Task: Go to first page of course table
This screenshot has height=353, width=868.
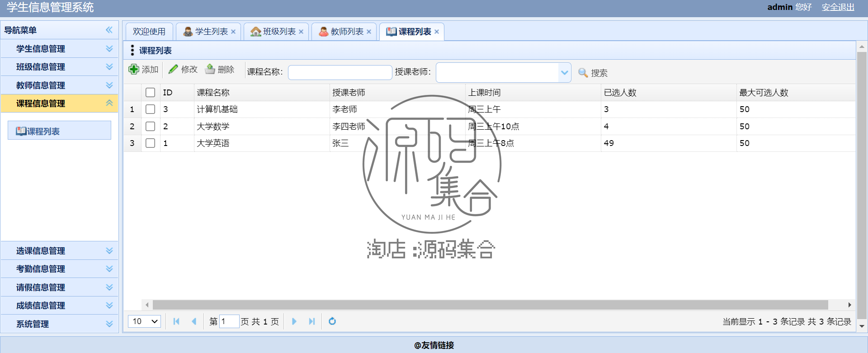Action: pyautogui.click(x=176, y=321)
